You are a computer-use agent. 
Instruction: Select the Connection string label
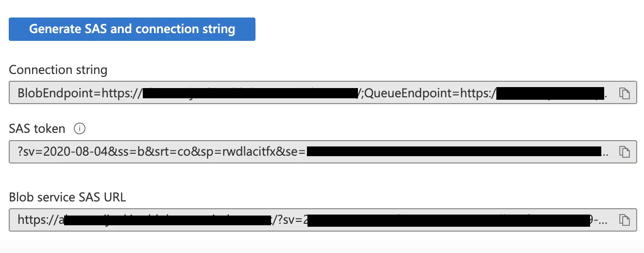click(58, 70)
